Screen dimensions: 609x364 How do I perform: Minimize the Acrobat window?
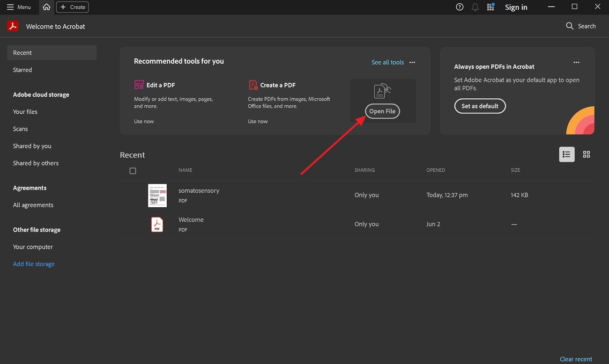pyautogui.click(x=552, y=7)
